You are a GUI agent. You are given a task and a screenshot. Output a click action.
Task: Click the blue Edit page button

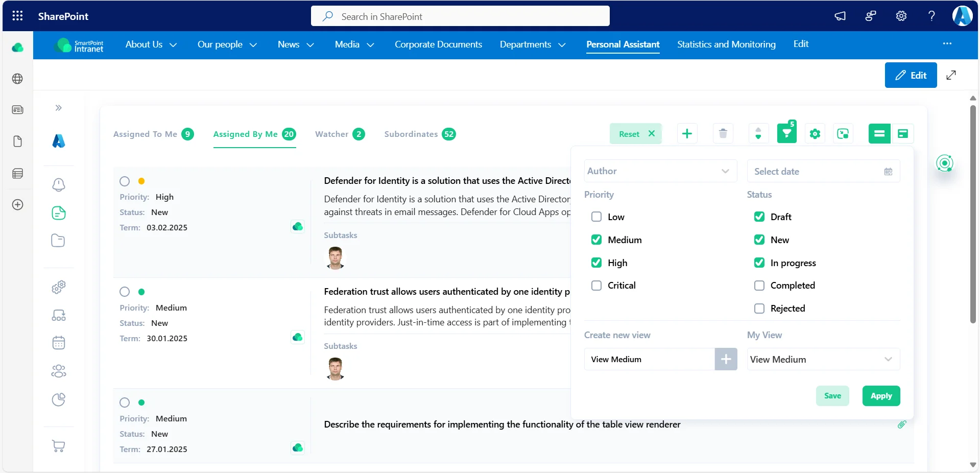click(911, 75)
